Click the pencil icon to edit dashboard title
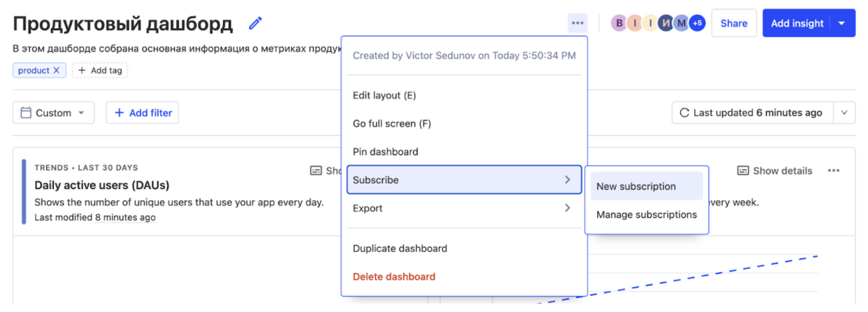Screen dimensions: 868x312 tap(256, 23)
